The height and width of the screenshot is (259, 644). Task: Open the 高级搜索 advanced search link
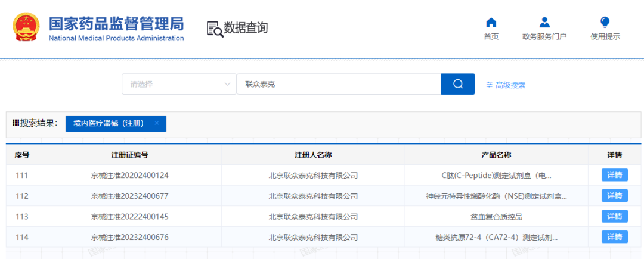click(x=510, y=85)
